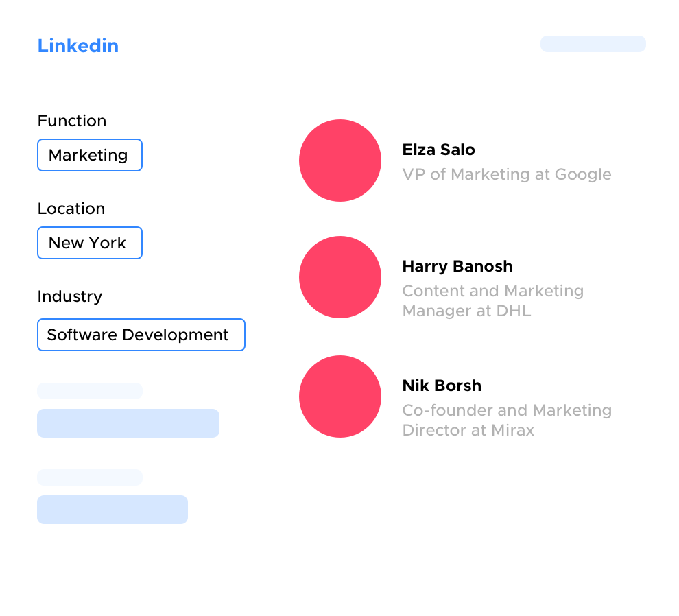Click Nik Borsh's round profile avatar
The width and height of the screenshot is (679, 616).
pyautogui.click(x=340, y=396)
